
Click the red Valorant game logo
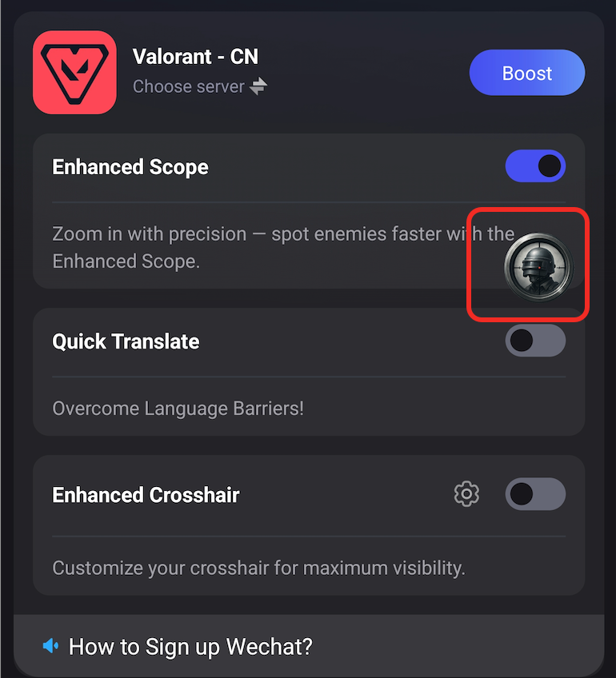pos(74,72)
